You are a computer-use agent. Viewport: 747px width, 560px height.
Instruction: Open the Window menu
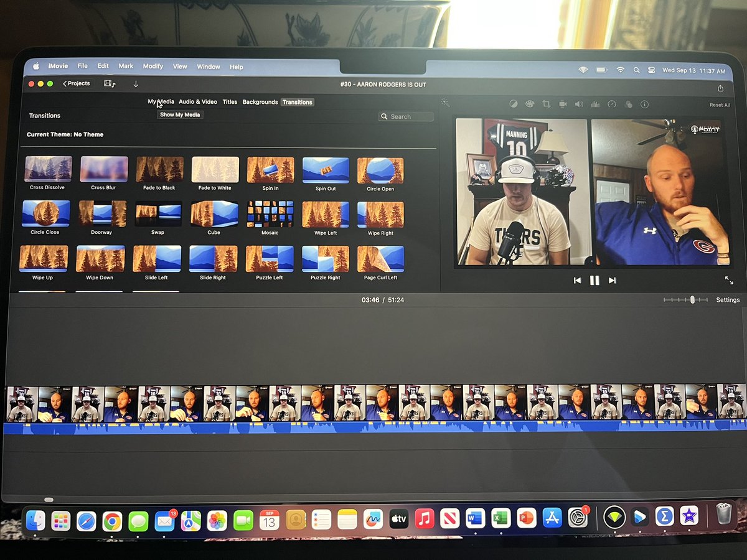pos(209,67)
